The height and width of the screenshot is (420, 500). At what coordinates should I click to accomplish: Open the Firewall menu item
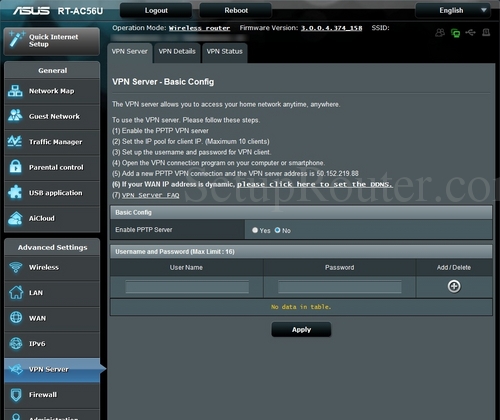click(52, 395)
